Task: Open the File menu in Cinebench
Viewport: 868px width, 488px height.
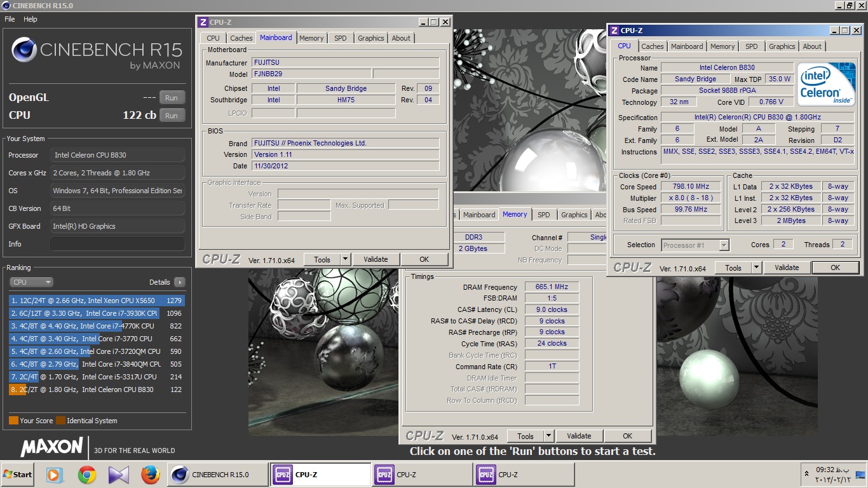Action: point(10,19)
